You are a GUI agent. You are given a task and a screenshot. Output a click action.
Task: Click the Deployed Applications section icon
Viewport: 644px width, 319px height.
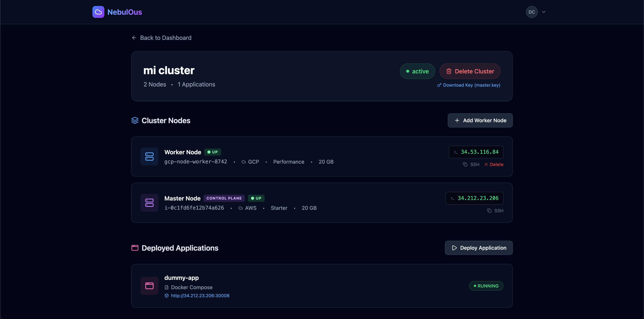pyautogui.click(x=135, y=248)
